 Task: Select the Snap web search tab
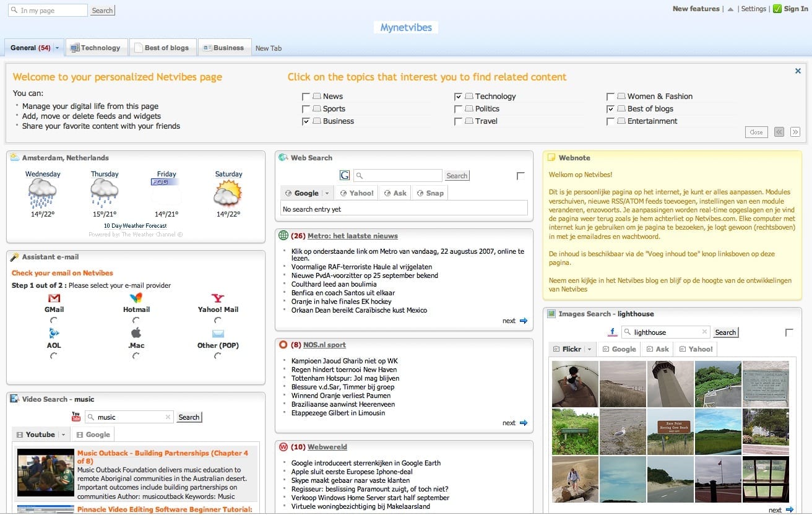pyautogui.click(x=430, y=193)
